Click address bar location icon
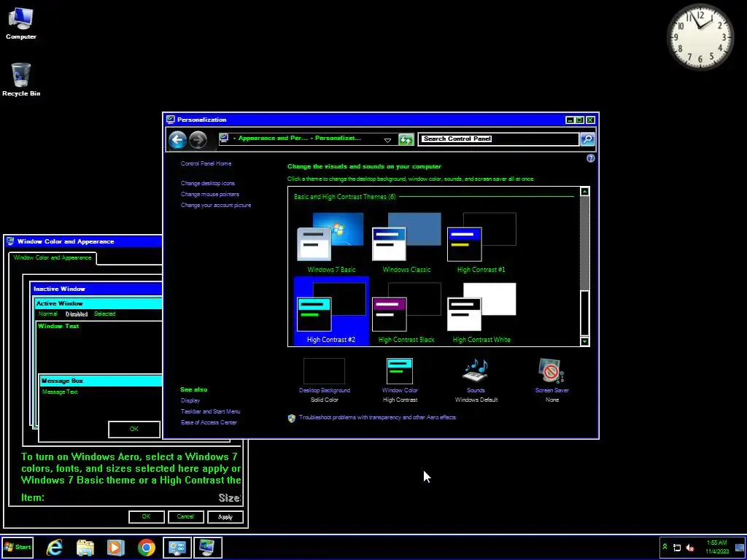Viewport: 747px width, 560px height. pyautogui.click(x=224, y=139)
